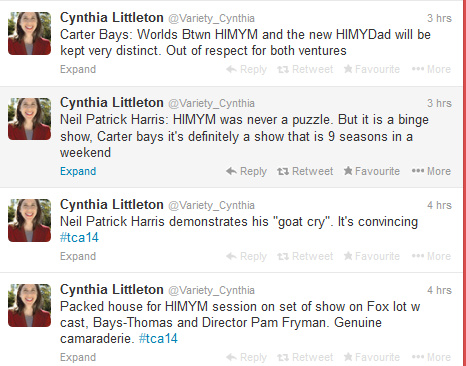Retweet the 'goat cry' tweet
466x366 pixels.
(x=305, y=256)
